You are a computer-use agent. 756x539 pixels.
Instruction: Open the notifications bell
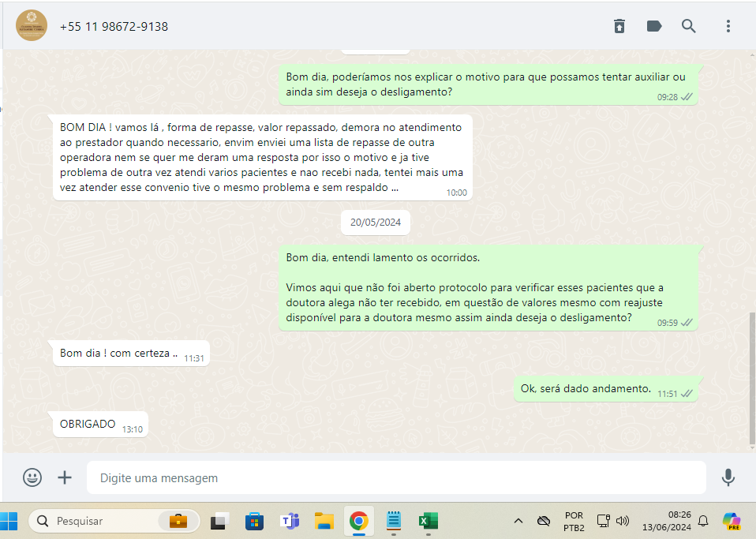pos(703,521)
